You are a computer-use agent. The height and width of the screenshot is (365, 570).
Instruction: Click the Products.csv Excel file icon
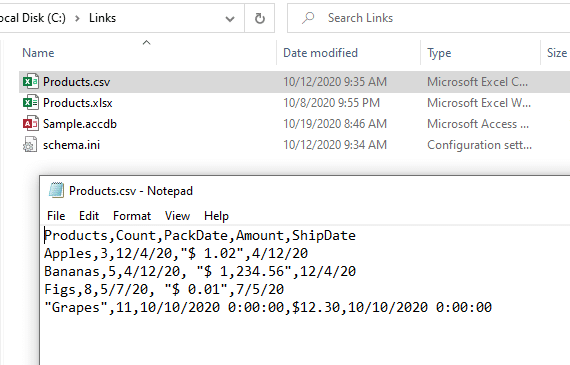[x=30, y=82]
